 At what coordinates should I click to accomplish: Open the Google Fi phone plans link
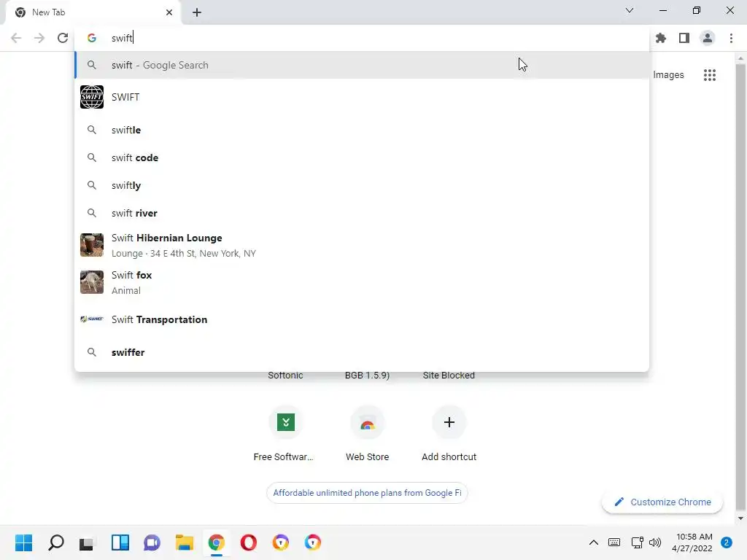tap(368, 493)
